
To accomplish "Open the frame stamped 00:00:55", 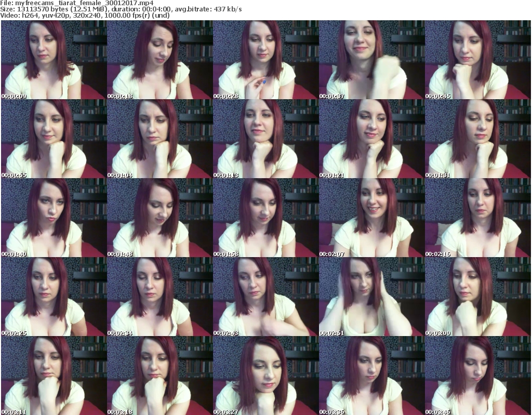I will 54,139.
